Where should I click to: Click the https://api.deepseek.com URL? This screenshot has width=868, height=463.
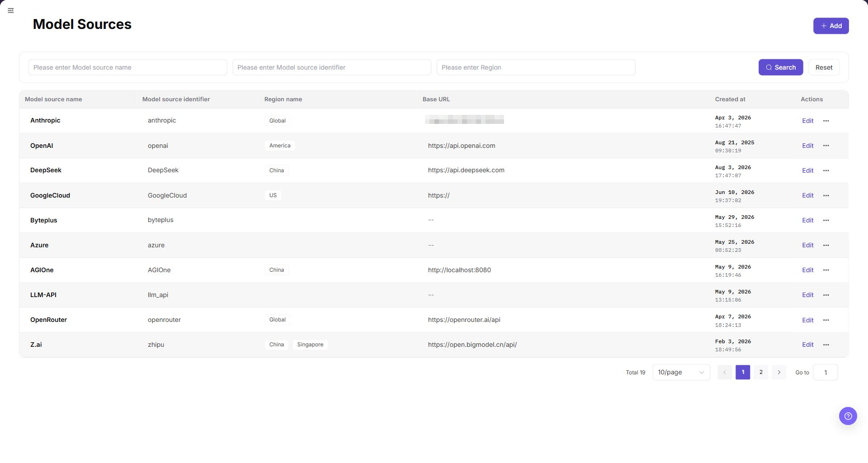(x=466, y=170)
